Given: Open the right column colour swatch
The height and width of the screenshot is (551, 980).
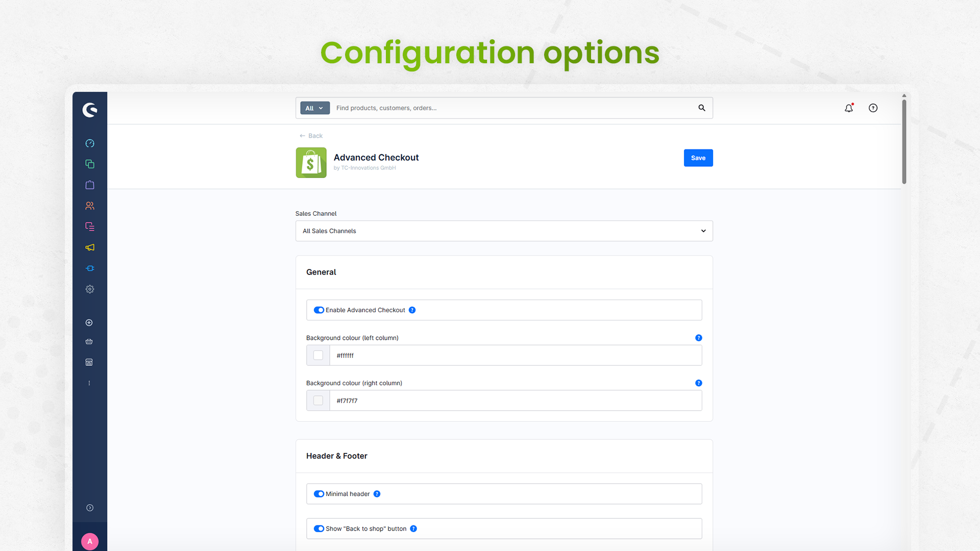Looking at the screenshot, I should (318, 400).
